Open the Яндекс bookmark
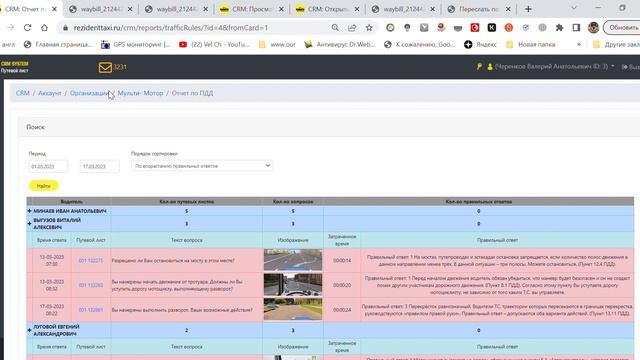Viewport: 640px width, 360px height. tap(481, 44)
